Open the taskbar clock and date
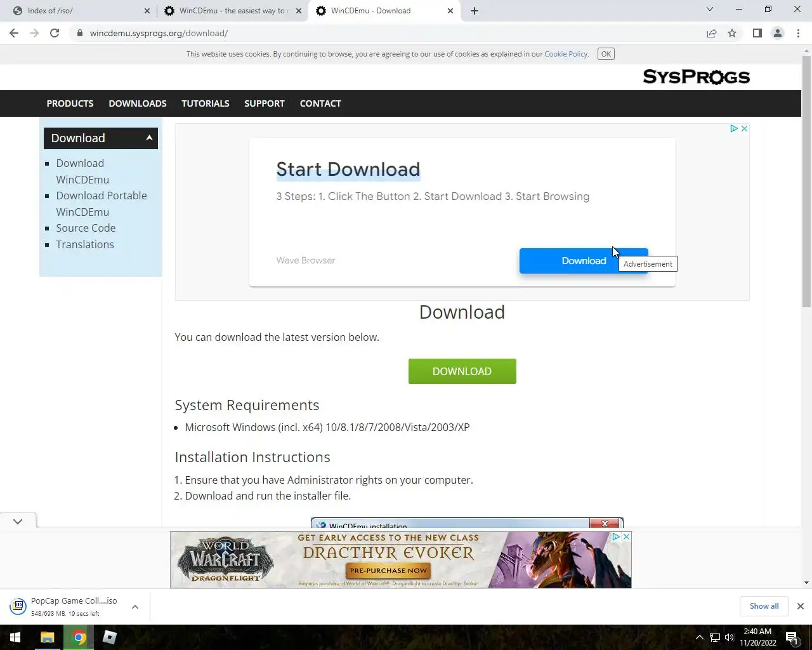This screenshot has height=650, width=812. tap(757, 637)
